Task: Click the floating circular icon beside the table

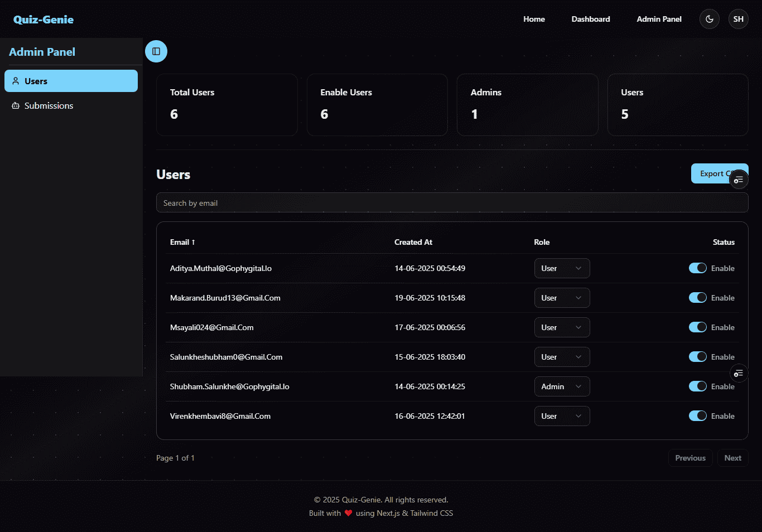Action: (x=739, y=373)
